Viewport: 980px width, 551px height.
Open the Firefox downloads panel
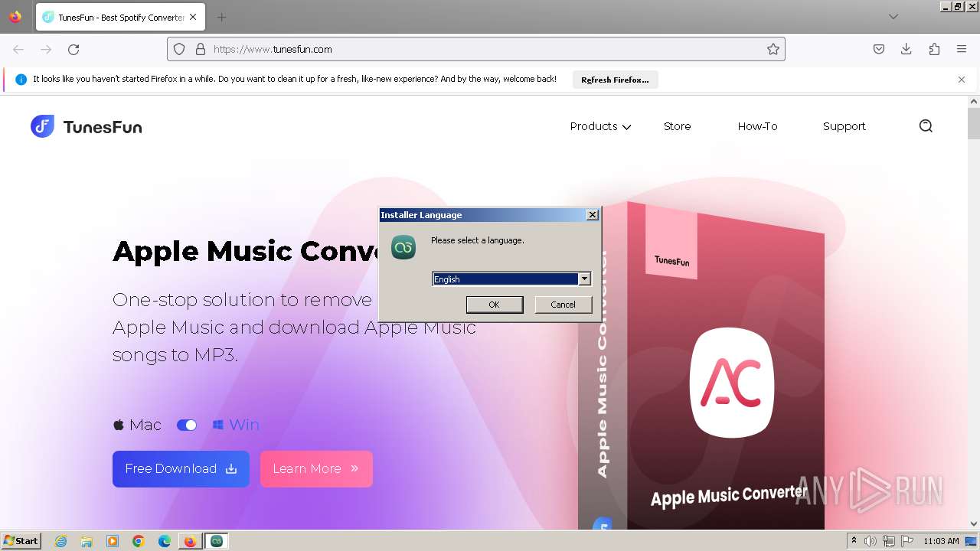click(x=906, y=49)
